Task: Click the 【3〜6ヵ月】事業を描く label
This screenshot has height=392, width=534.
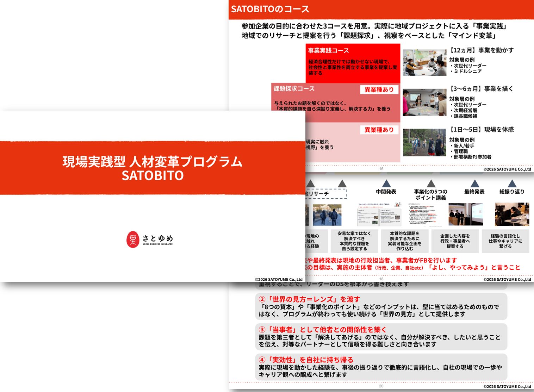Action: [x=481, y=89]
